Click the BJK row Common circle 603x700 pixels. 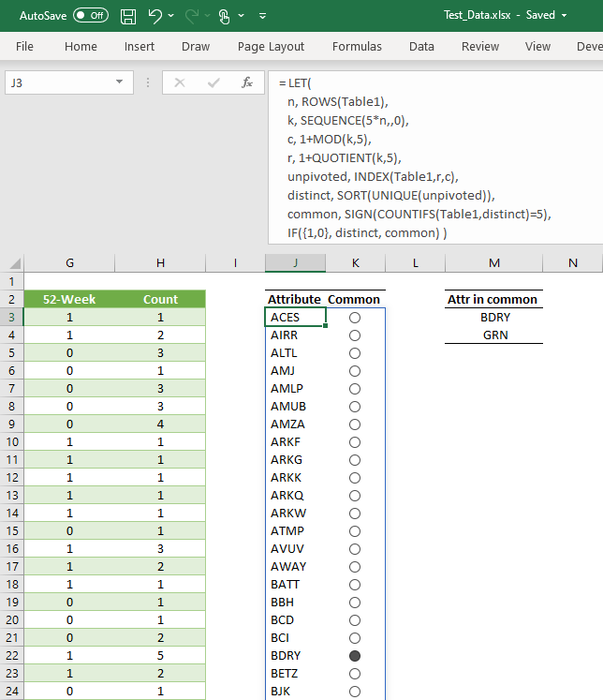point(355,692)
